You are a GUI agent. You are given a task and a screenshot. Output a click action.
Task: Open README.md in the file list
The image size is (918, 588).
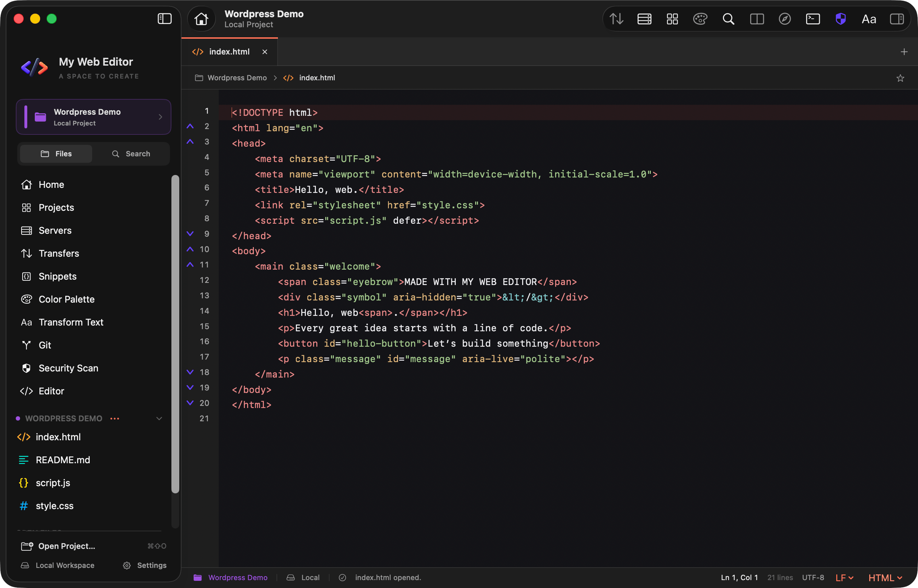click(63, 460)
